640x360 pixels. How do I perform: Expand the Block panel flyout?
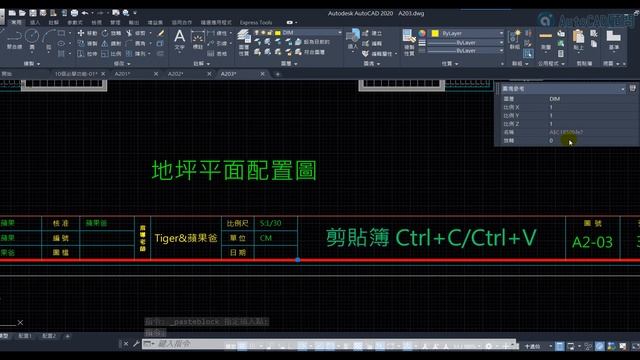click(371, 64)
